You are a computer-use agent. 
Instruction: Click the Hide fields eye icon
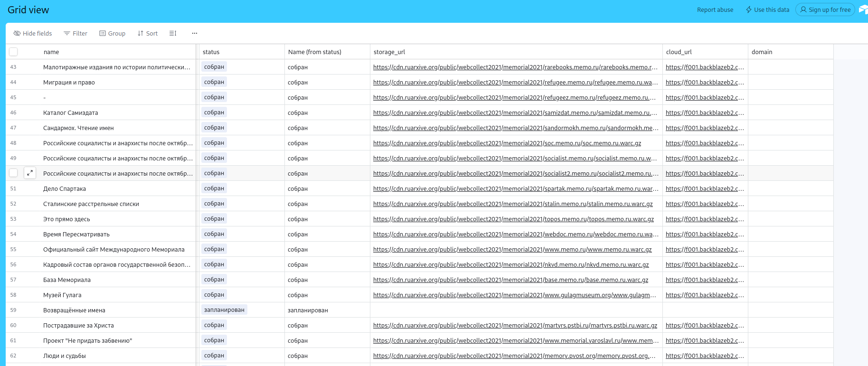coord(17,33)
